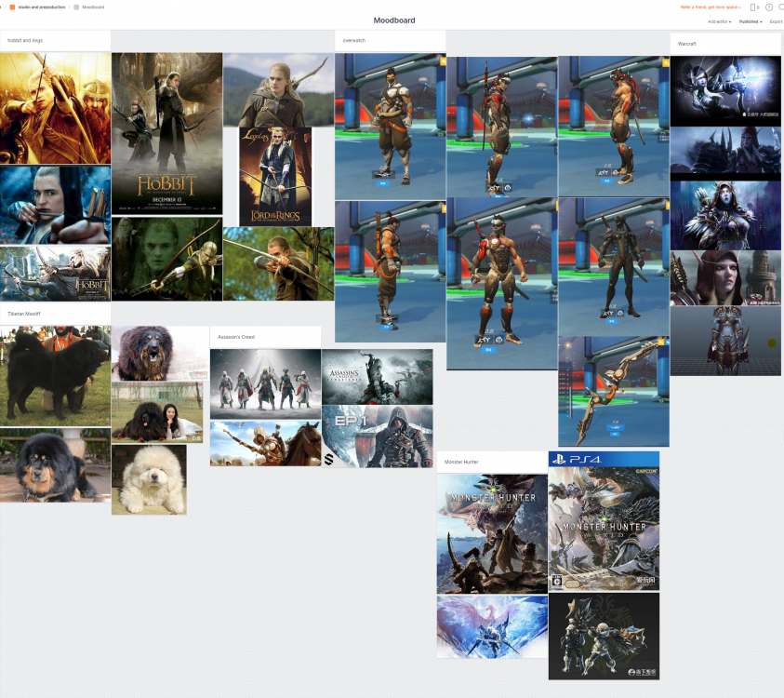Open dark Genji back view screenshot
This screenshot has width=784, height=698.
pyautogui.click(x=614, y=267)
